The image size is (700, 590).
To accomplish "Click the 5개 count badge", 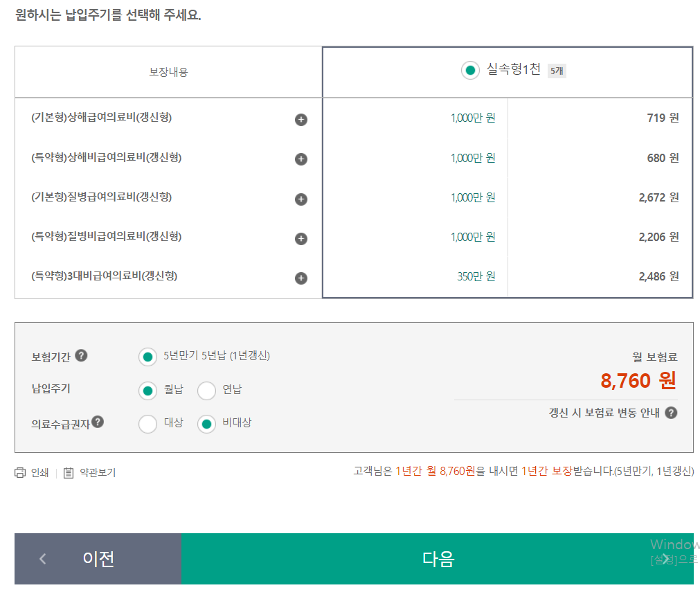I will [557, 70].
